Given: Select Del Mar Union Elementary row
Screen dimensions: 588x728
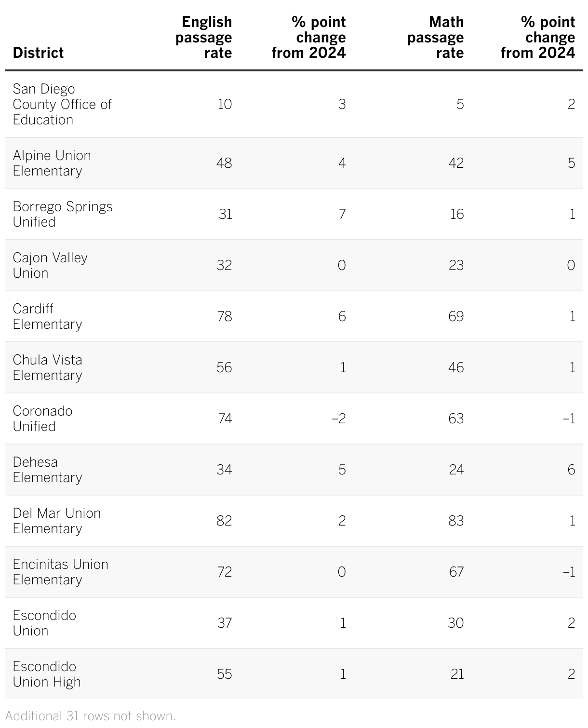Looking at the screenshot, I should coord(56,521).
